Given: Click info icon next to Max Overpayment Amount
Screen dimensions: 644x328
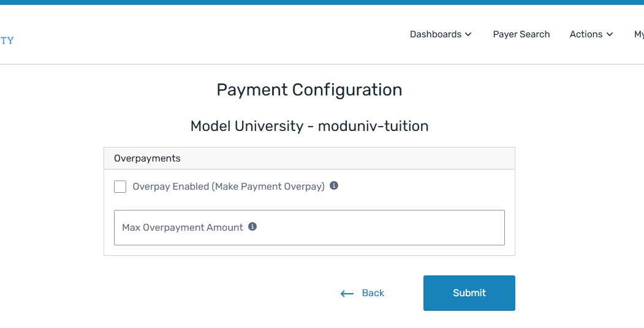Looking at the screenshot, I should pos(252,226).
